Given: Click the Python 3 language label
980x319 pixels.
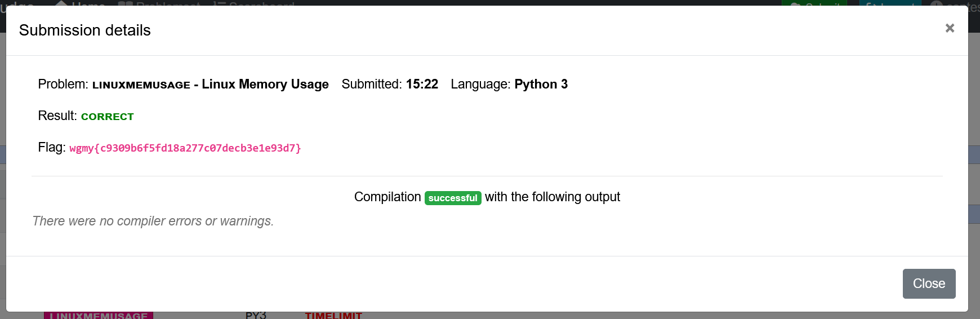Looking at the screenshot, I should (x=541, y=84).
